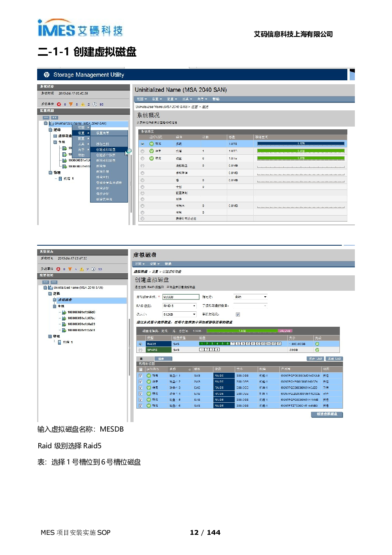Click the yellow warning event icon in upper panel
This screenshot has width=392, height=555.
pos(83,104)
